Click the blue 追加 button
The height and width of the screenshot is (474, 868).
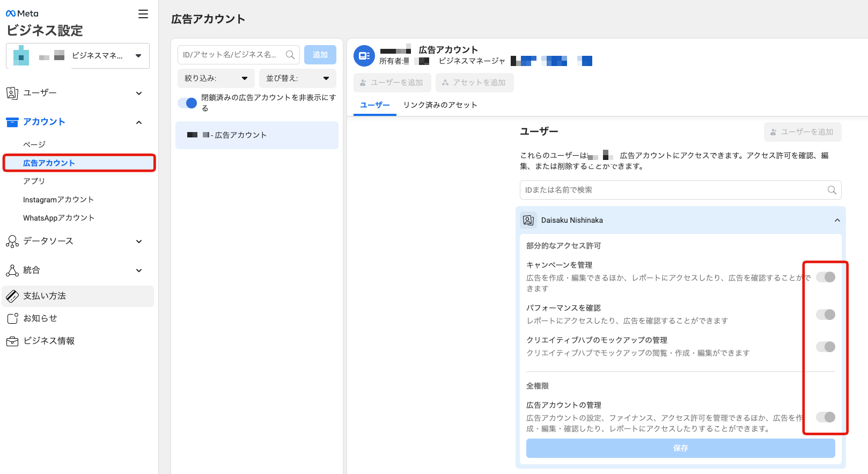320,55
